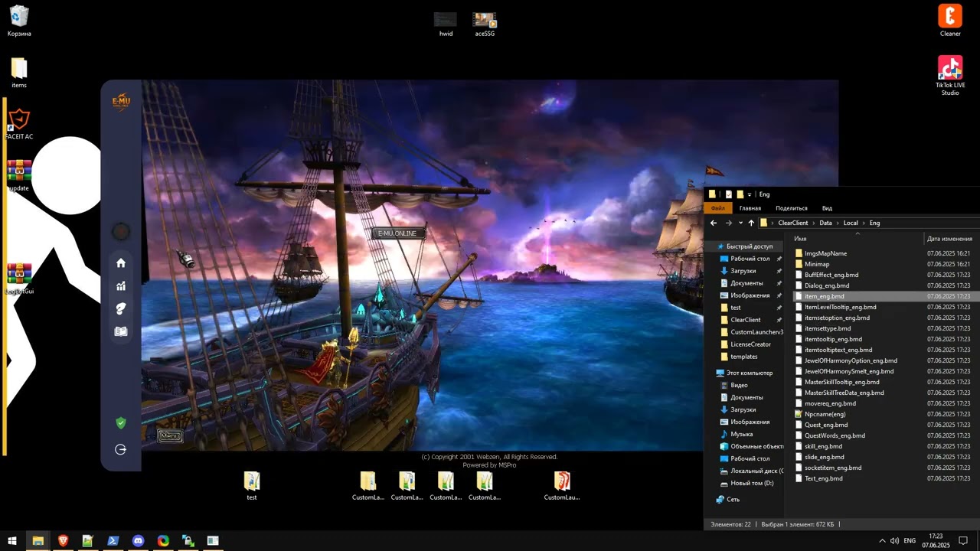Open the book guide icon in launcher sidebar

(121, 331)
